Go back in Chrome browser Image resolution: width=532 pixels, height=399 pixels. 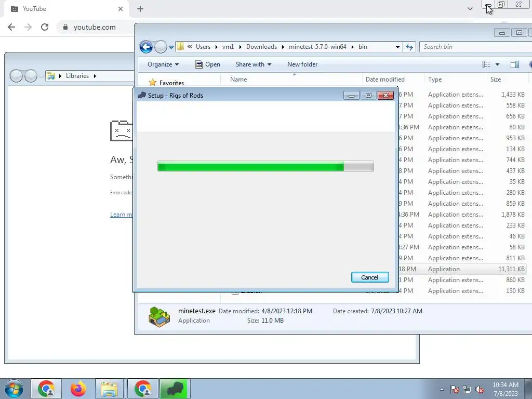pos(11,27)
